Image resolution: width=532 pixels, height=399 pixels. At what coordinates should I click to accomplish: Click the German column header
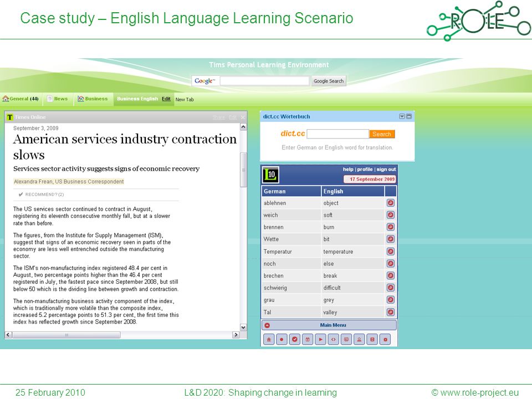(291, 191)
